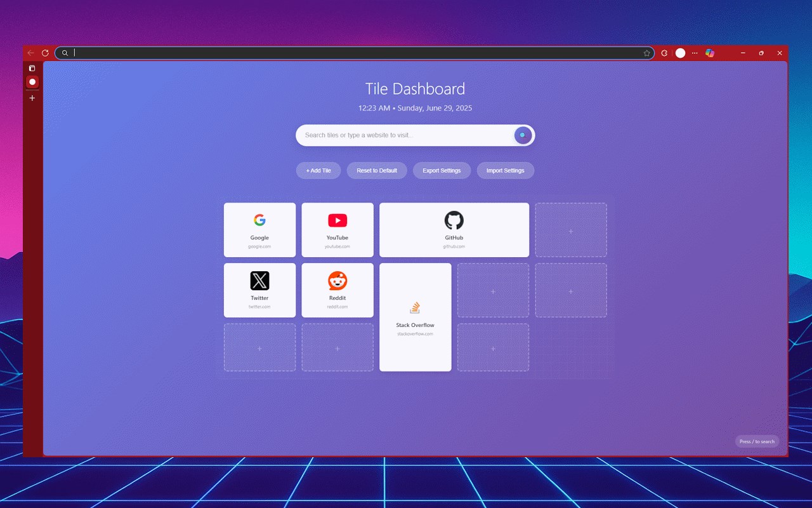
Task: Restore down the browser window
Action: (761, 53)
